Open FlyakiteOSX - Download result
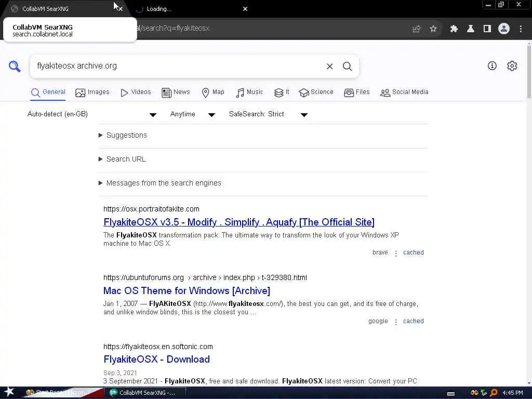 [x=156, y=360]
